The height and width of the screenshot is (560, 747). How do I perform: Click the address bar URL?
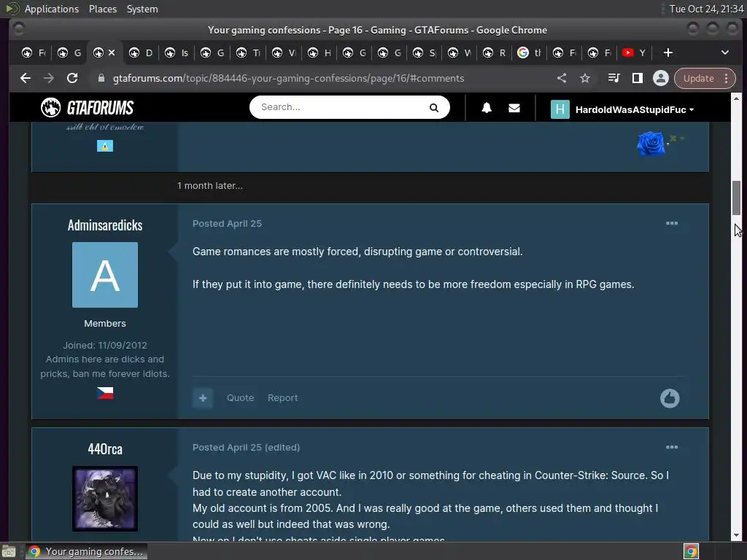288,78
